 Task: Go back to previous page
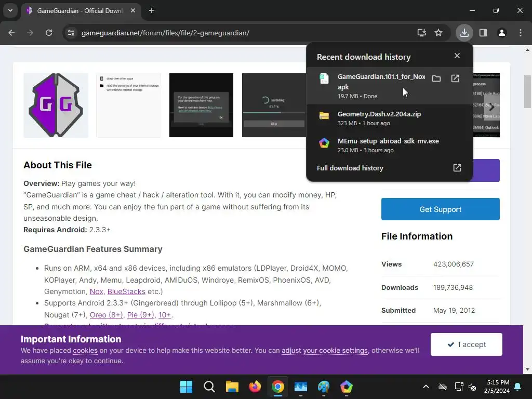[x=11, y=33]
